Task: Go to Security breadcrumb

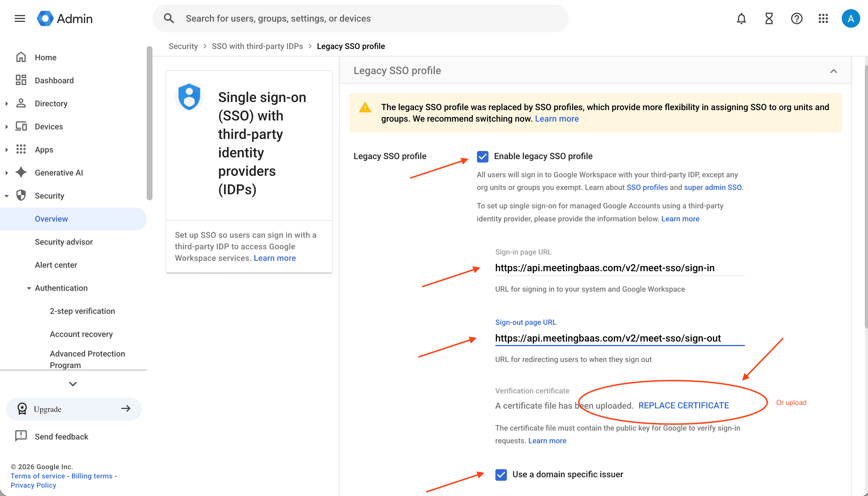Action: click(183, 46)
